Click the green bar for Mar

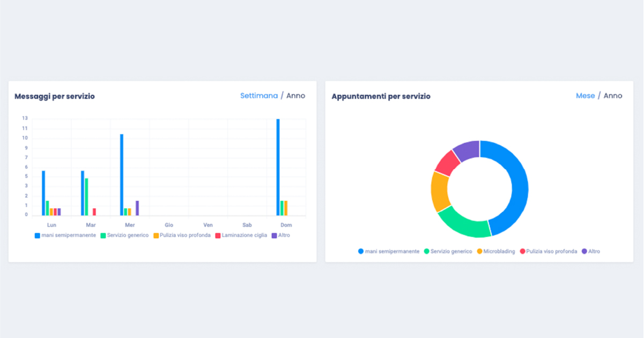[x=86, y=197]
